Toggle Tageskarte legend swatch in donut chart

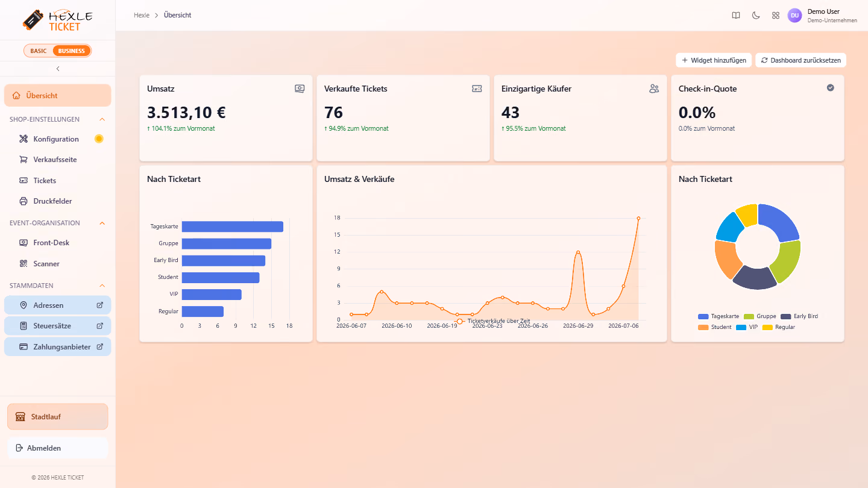pyautogui.click(x=703, y=316)
